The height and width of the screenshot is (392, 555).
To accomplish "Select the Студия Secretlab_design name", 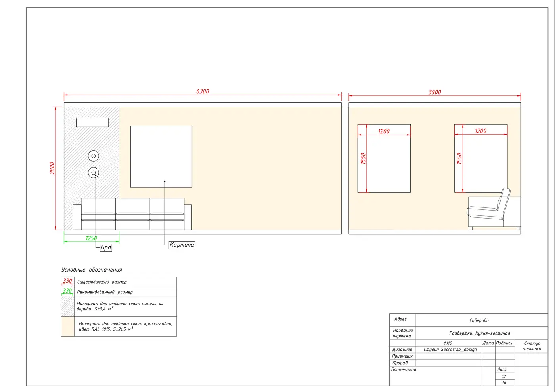I will pyautogui.click(x=450, y=350).
